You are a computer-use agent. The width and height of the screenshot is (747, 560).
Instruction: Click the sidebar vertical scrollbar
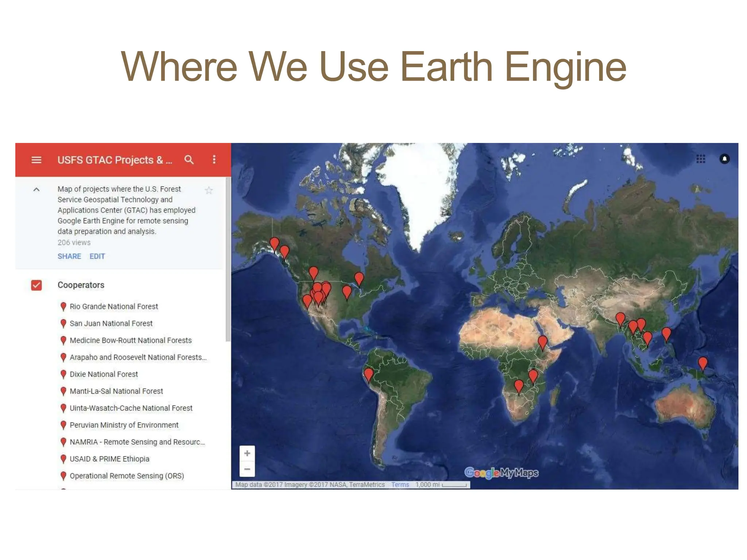pos(228,259)
